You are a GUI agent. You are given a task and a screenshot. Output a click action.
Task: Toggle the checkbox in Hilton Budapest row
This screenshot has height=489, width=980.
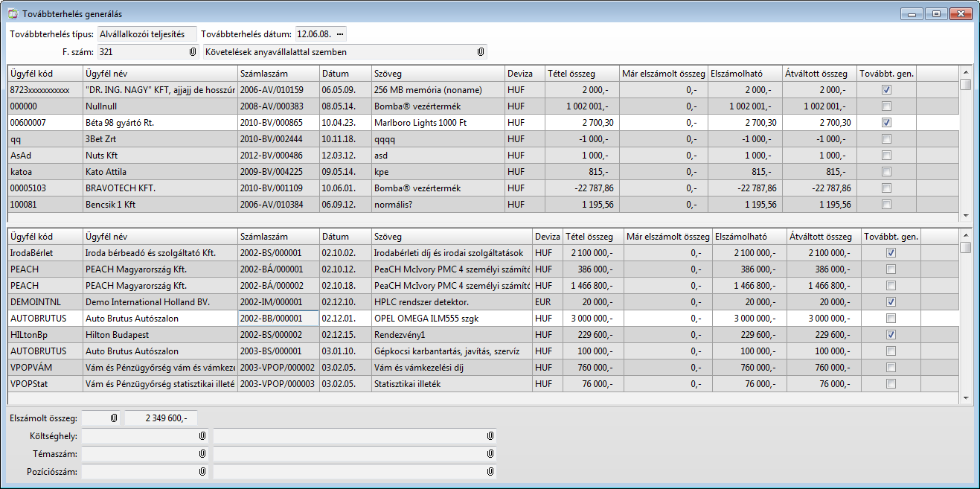point(891,335)
